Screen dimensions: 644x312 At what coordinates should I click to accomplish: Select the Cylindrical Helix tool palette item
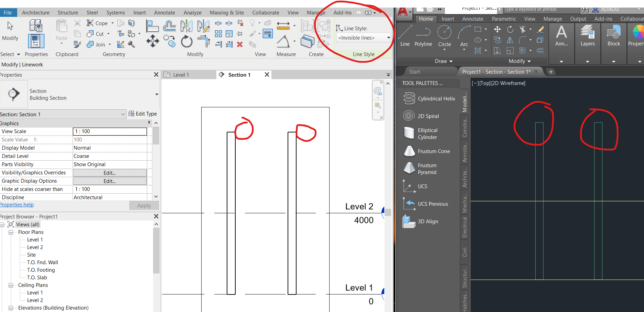[430, 98]
